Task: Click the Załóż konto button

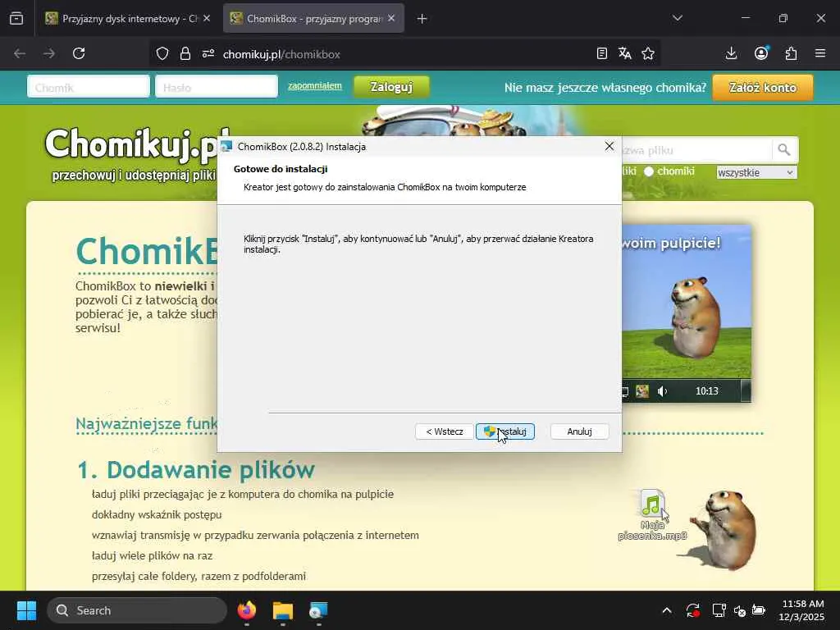Action: click(763, 87)
